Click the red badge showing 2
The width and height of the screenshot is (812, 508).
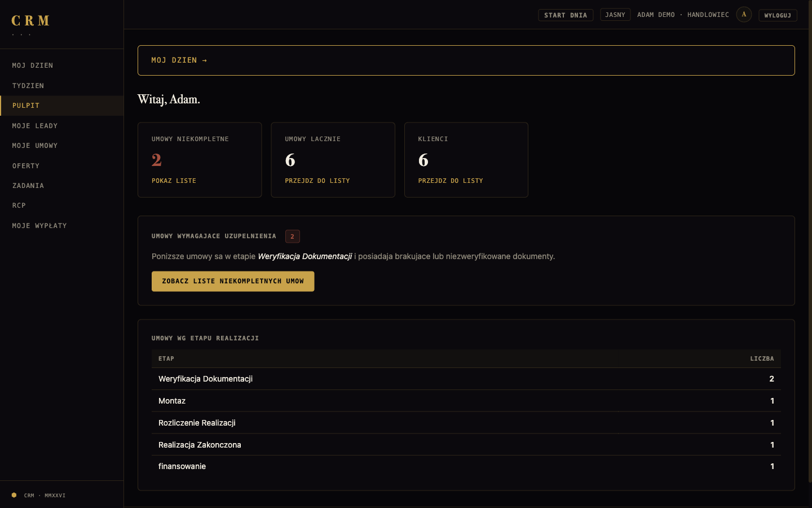pyautogui.click(x=292, y=237)
